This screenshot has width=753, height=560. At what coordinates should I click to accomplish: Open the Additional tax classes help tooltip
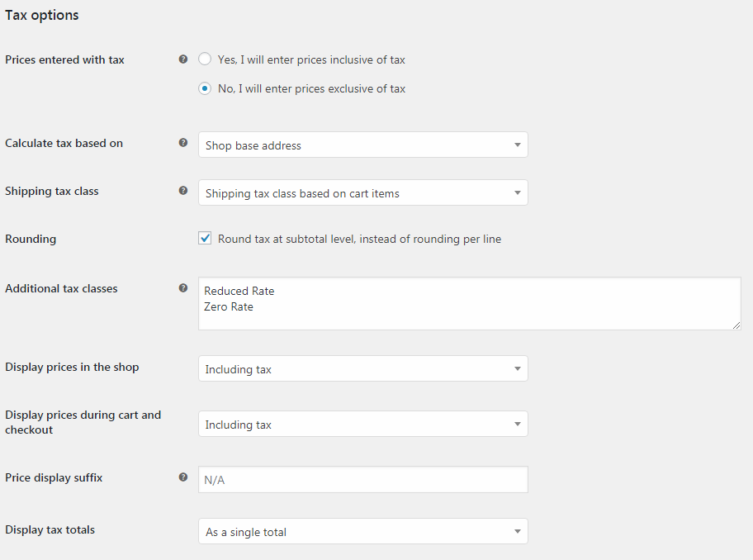pyautogui.click(x=183, y=287)
